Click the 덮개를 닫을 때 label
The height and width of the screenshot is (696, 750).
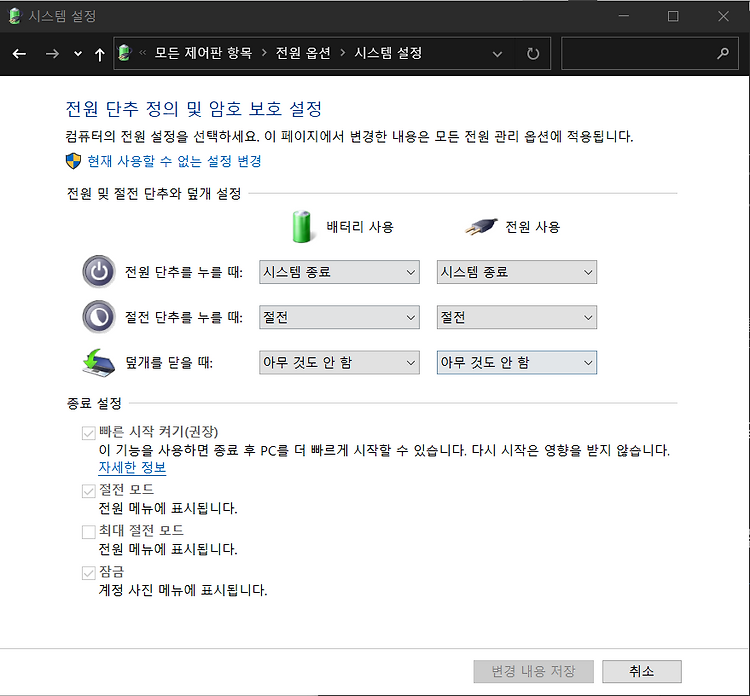tap(169, 363)
